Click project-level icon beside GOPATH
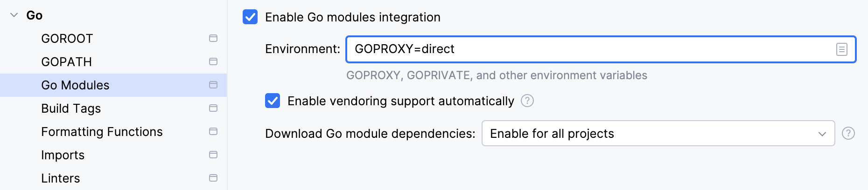 click(213, 61)
